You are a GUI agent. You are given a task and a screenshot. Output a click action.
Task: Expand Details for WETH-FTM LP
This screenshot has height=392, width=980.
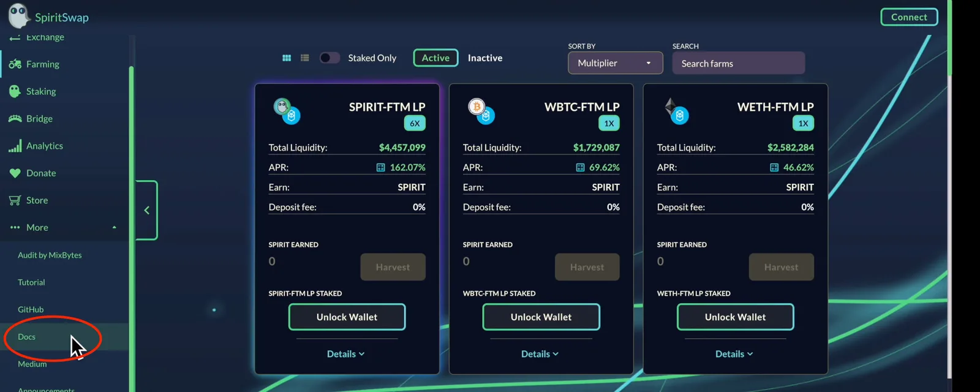[x=734, y=354]
